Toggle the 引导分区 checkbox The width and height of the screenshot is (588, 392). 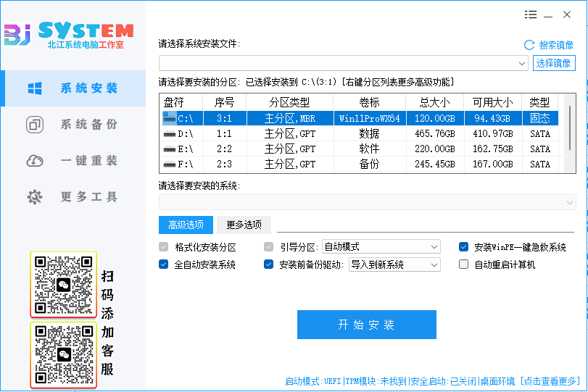268,247
